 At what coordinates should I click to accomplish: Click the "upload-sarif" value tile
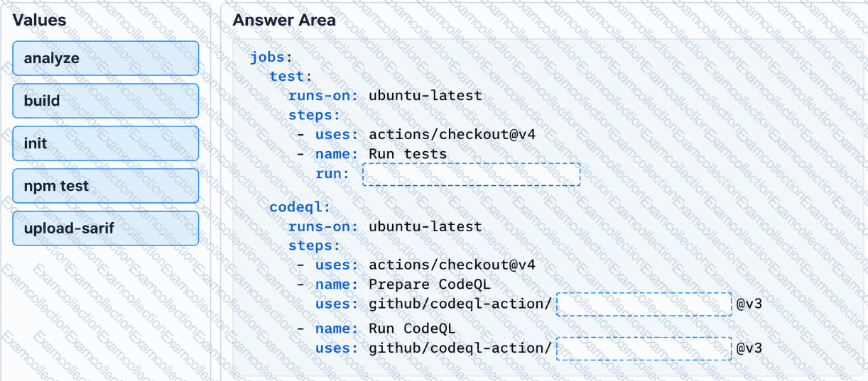click(105, 228)
